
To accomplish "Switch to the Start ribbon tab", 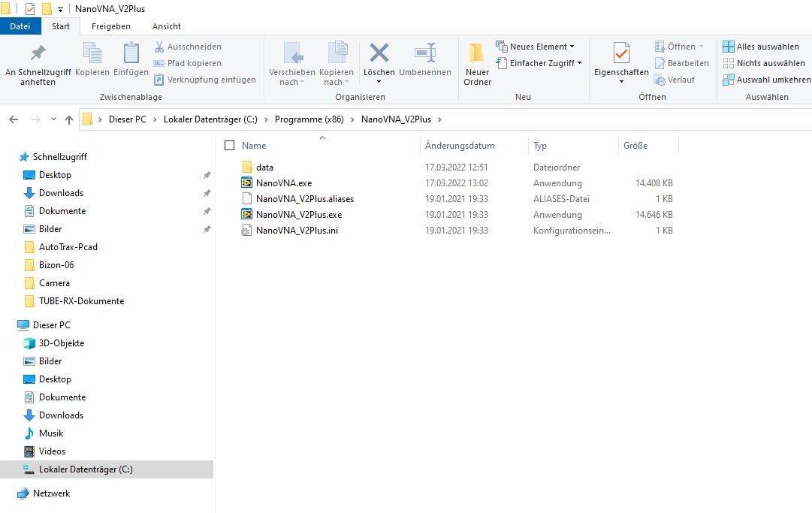I will tap(61, 26).
